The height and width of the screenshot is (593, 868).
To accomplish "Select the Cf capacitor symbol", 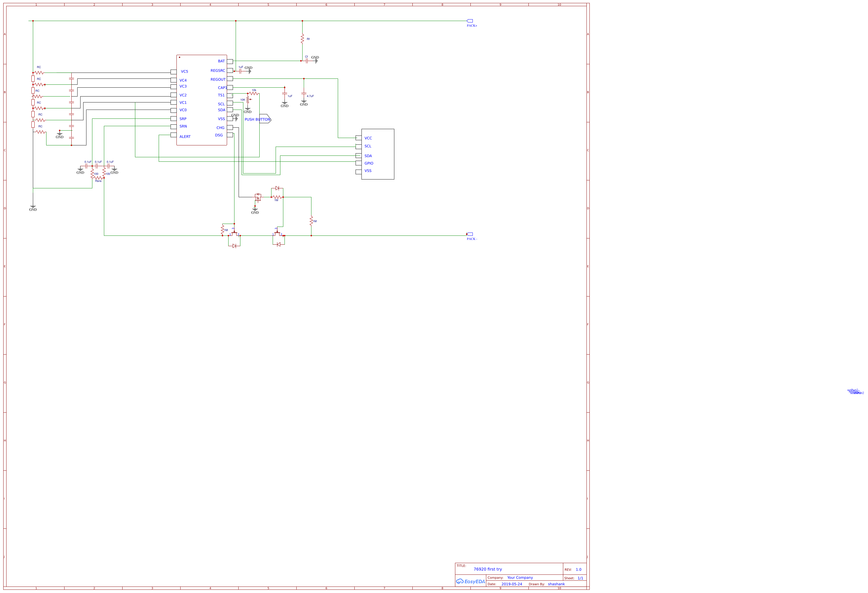I will [x=306, y=60].
